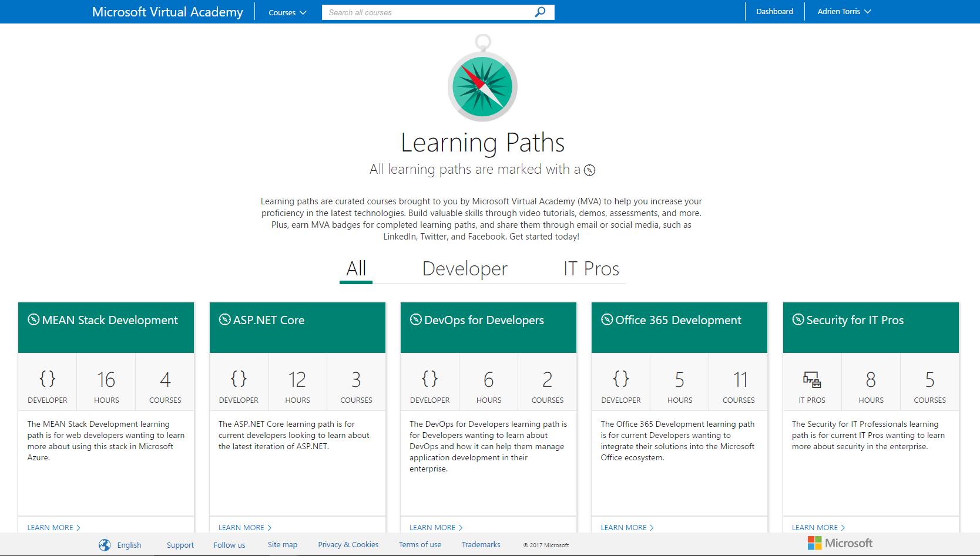Click developer braces icon on MEAN Stack card
This screenshot has width=980, height=556.
48,379
